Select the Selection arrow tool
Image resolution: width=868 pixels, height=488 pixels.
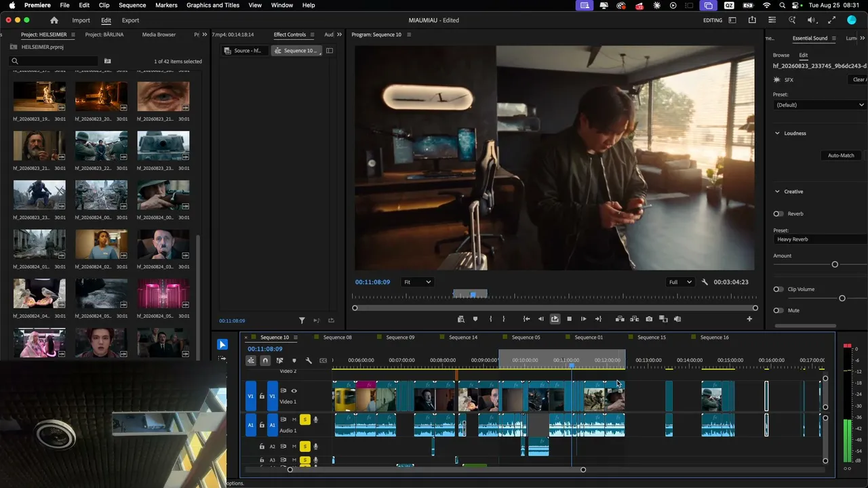[222, 344]
